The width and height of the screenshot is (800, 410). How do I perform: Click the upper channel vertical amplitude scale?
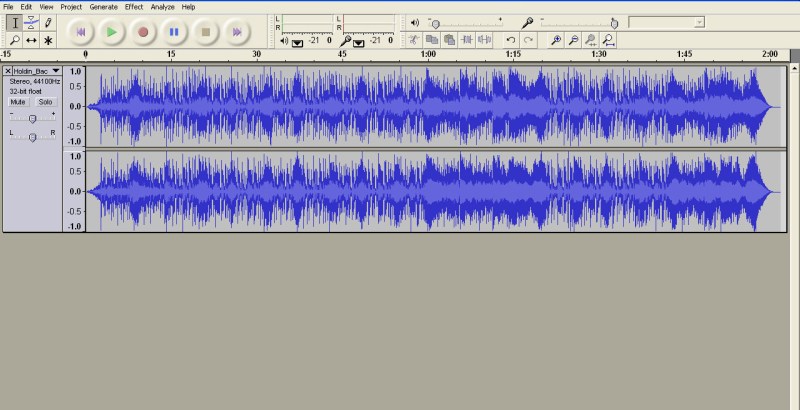(74, 107)
